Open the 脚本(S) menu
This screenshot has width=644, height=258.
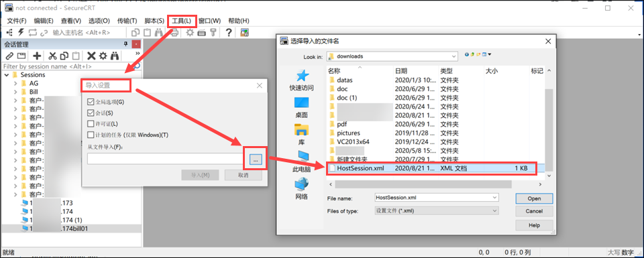pyautogui.click(x=154, y=21)
